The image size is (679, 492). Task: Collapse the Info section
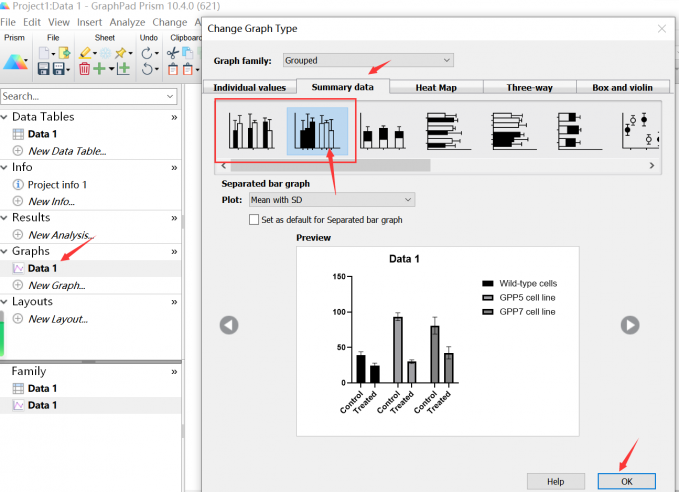point(4,167)
